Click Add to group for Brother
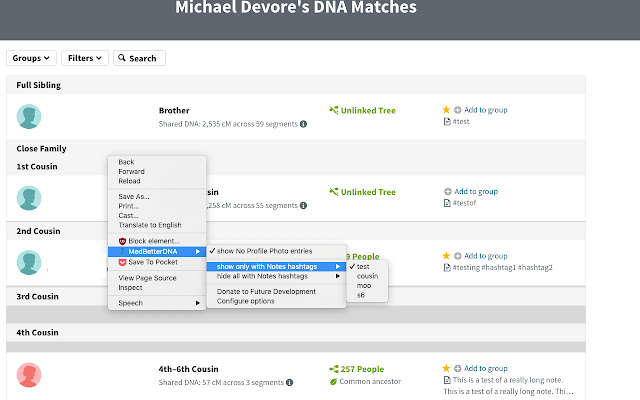The image size is (640, 400). [x=486, y=110]
